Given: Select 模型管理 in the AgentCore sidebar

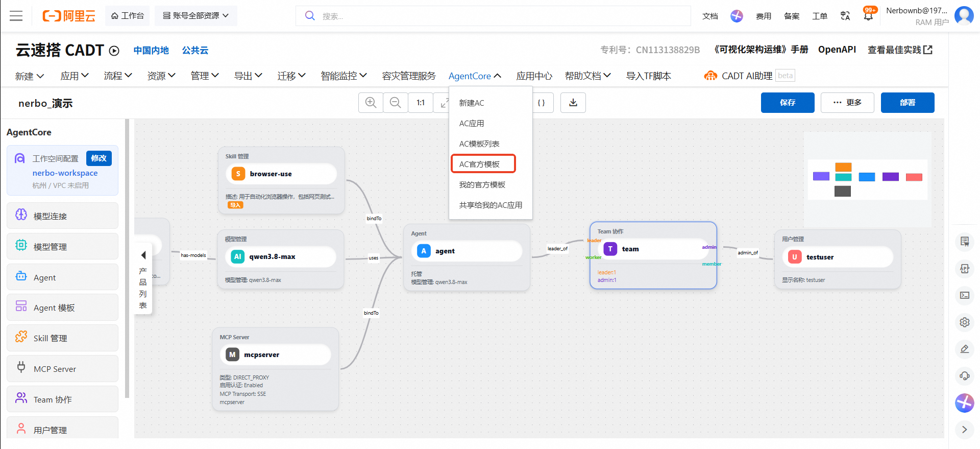Looking at the screenshot, I should click(x=62, y=246).
